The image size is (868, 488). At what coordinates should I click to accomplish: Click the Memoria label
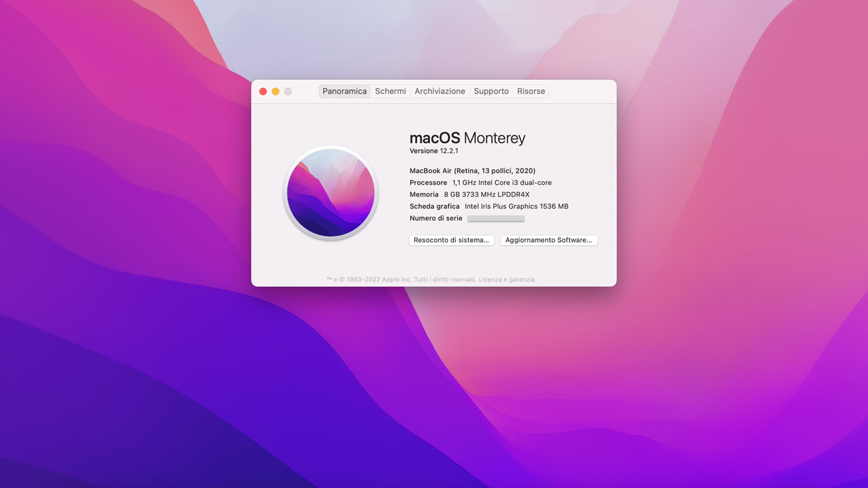(x=425, y=195)
